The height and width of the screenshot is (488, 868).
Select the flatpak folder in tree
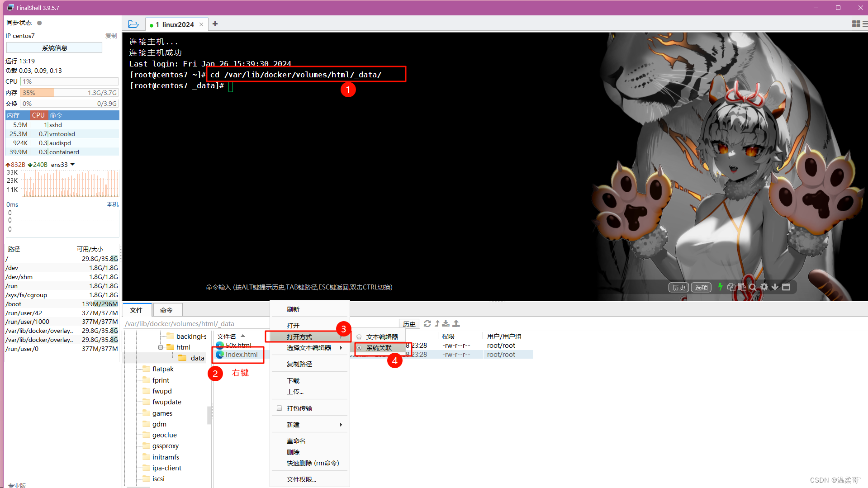click(163, 369)
